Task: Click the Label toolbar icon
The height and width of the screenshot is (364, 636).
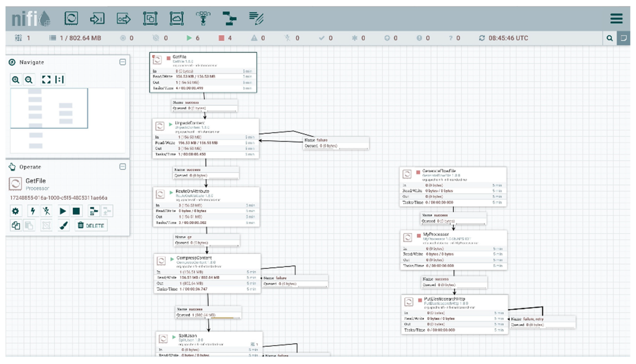Action: click(x=256, y=18)
